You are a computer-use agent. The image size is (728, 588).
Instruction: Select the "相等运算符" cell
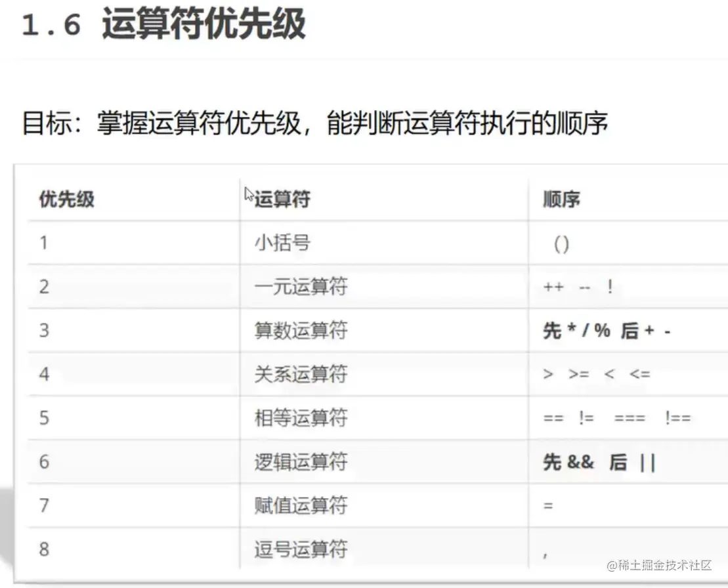301,417
